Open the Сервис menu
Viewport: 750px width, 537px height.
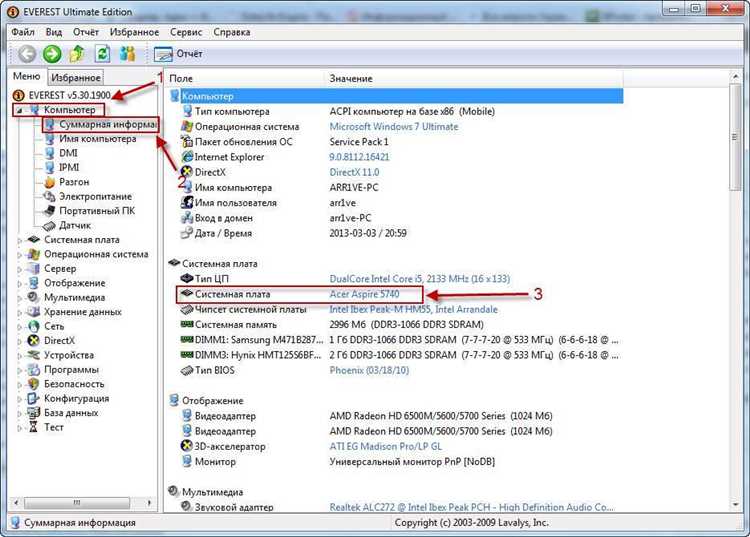click(x=186, y=32)
